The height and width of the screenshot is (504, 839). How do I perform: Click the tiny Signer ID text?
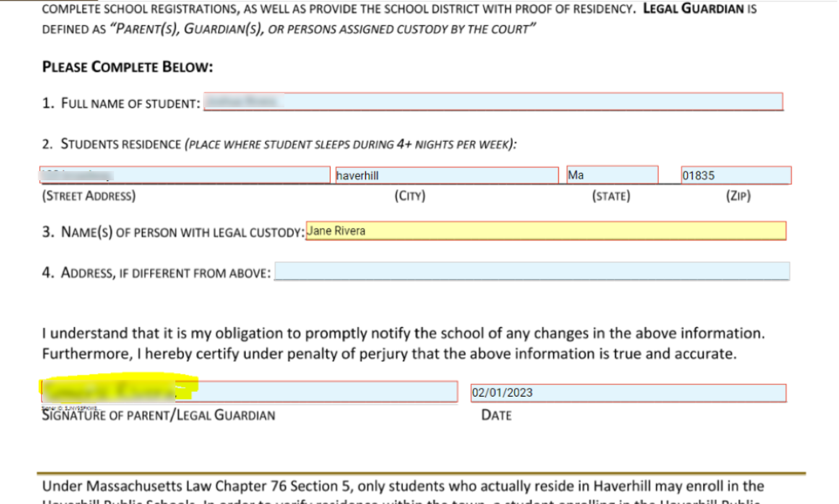point(70,408)
